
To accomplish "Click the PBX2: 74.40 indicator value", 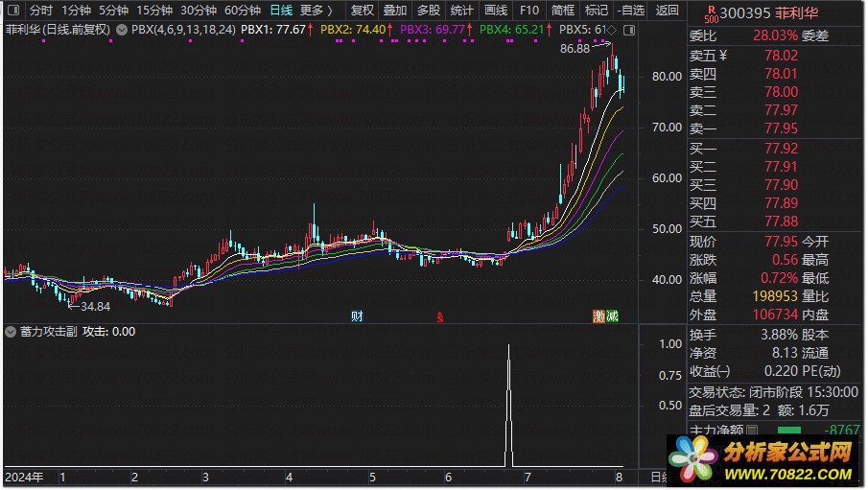I will click(353, 30).
